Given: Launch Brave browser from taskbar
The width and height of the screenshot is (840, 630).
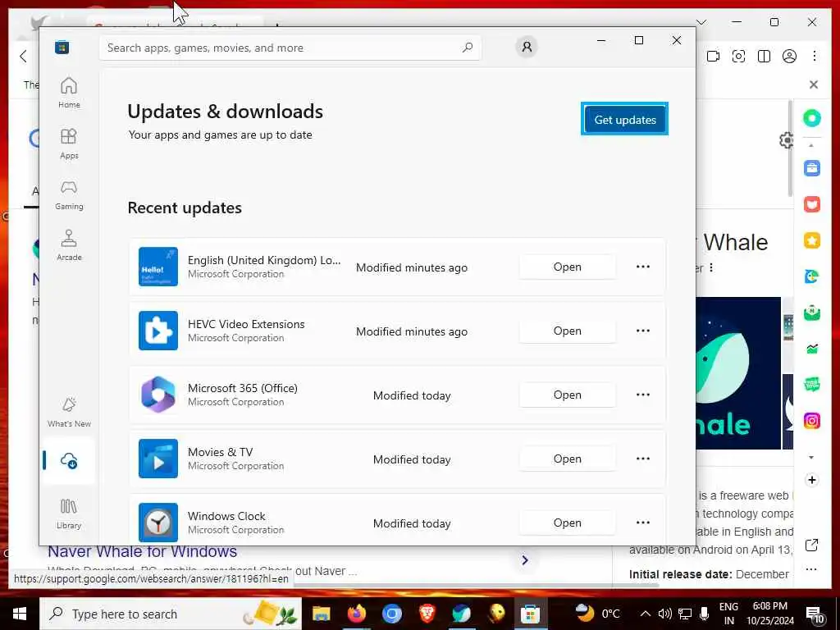Looking at the screenshot, I should (x=427, y=614).
